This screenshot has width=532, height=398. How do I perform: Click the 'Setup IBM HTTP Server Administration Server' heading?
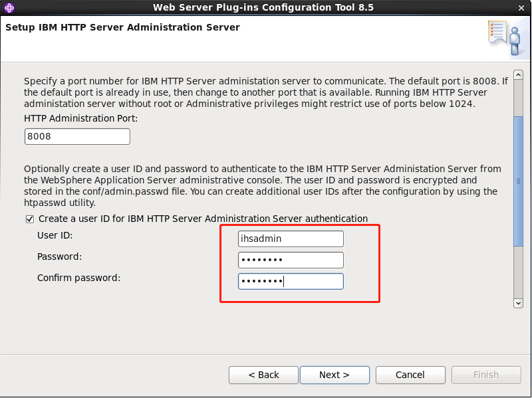[x=122, y=27]
